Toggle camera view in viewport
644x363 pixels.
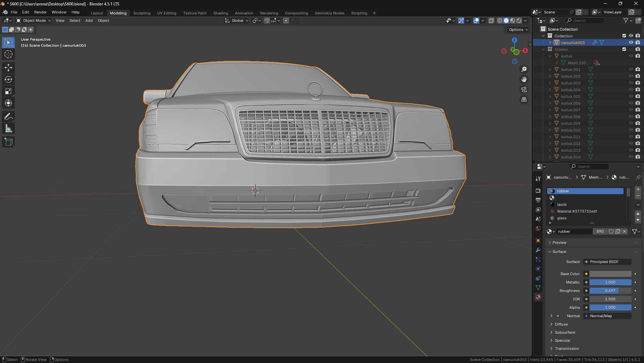pyautogui.click(x=524, y=89)
